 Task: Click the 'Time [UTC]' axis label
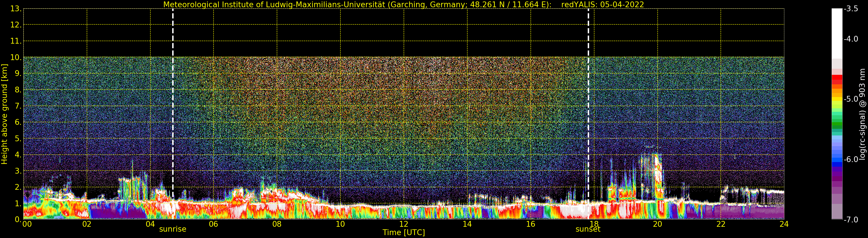click(x=404, y=233)
